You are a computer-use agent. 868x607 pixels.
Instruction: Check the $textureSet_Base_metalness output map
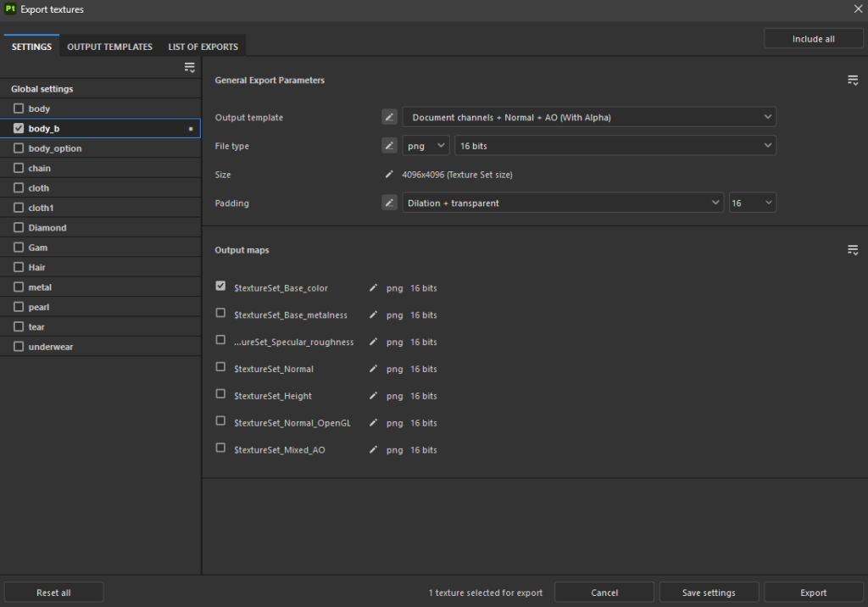click(x=220, y=313)
